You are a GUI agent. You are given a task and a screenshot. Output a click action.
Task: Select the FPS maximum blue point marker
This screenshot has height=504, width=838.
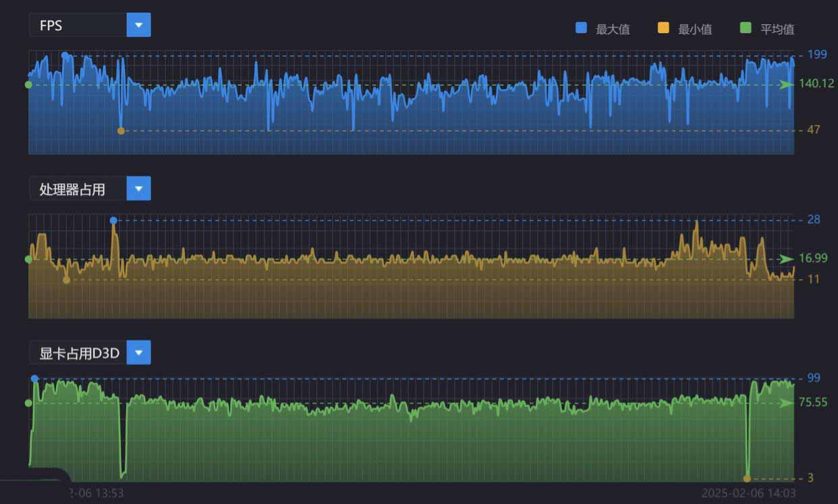(x=65, y=55)
